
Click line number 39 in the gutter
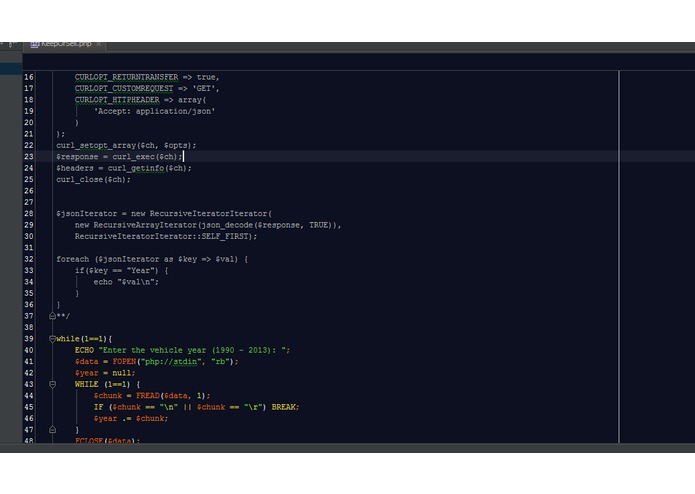(29, 339)
